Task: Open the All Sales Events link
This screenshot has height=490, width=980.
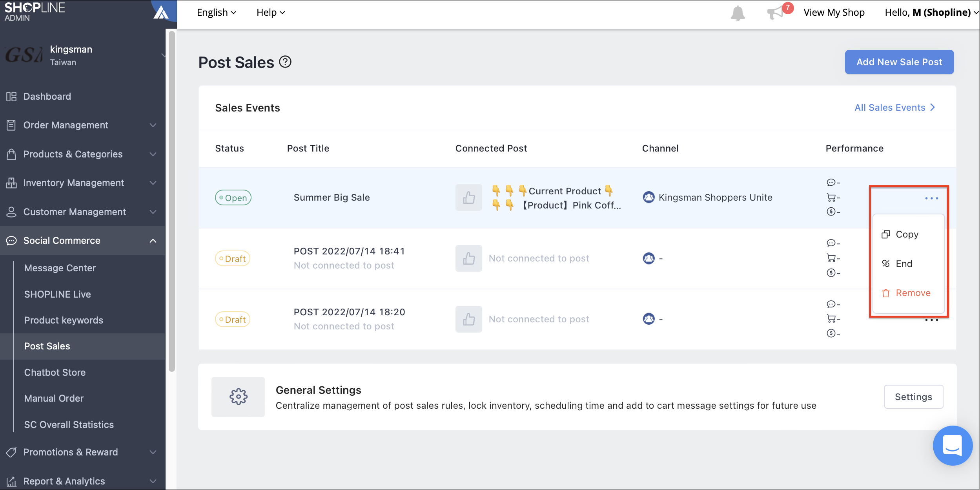Action: tap(895, 108)
